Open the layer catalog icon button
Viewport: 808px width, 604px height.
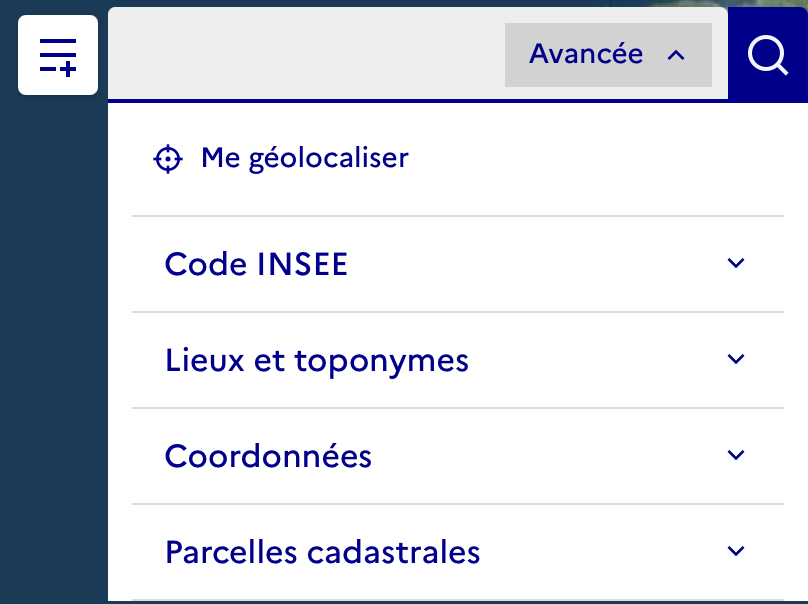tap(58, 55)
